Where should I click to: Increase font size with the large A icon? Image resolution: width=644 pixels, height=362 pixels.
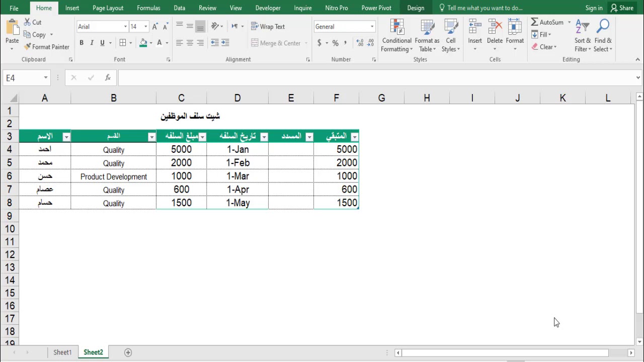coord(155,27)
